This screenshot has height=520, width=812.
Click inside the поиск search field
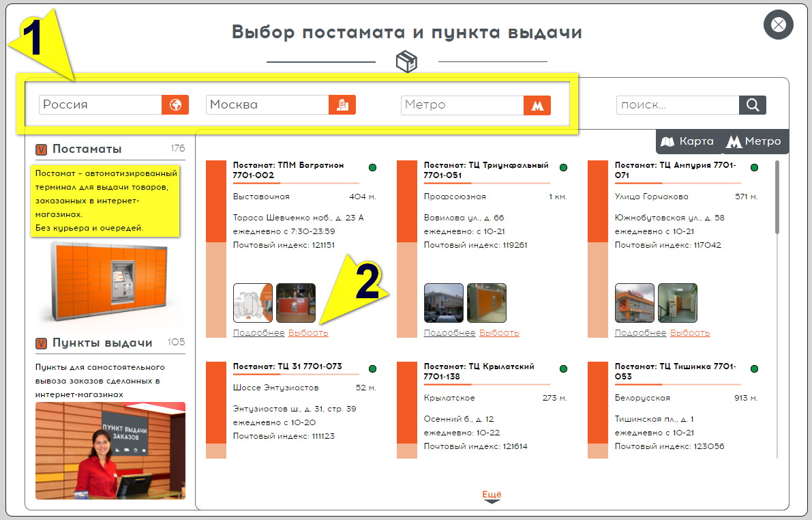(677, 105)
